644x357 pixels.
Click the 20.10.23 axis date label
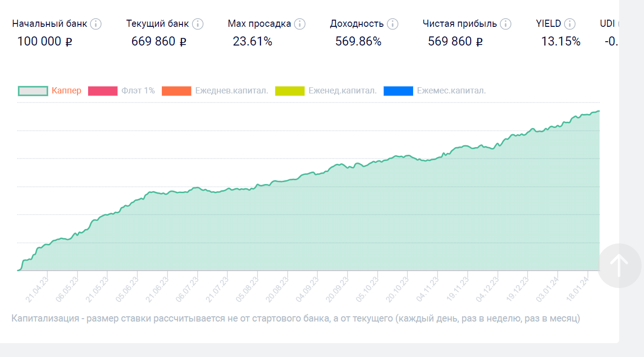[x=397, y=288]
